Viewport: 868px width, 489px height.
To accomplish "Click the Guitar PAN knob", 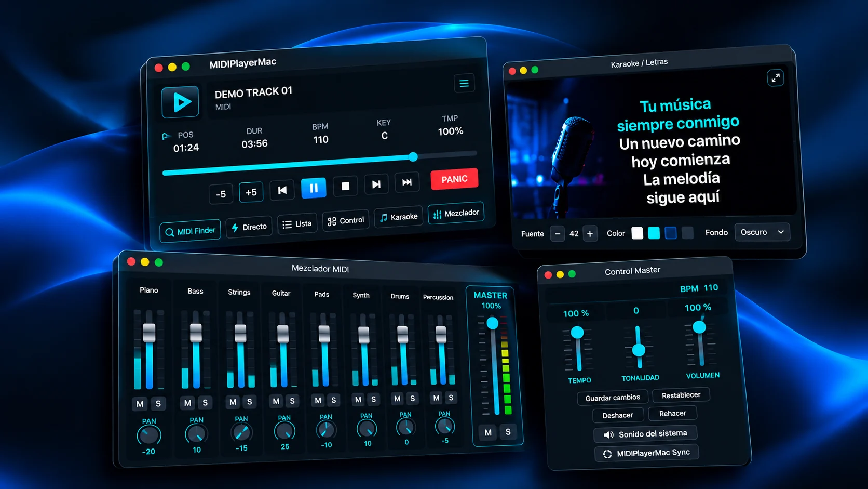I will coord(284,431).
